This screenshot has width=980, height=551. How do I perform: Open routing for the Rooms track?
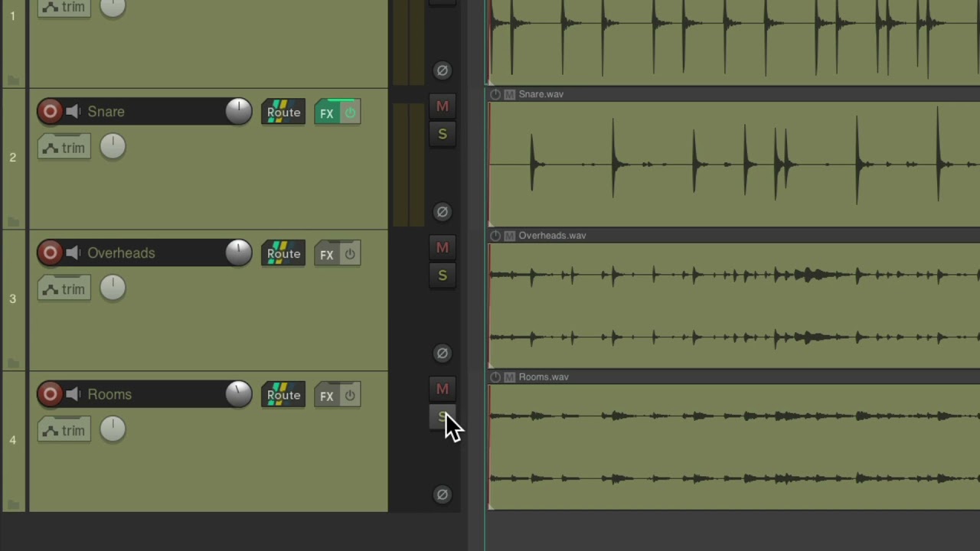coord(283,396)
